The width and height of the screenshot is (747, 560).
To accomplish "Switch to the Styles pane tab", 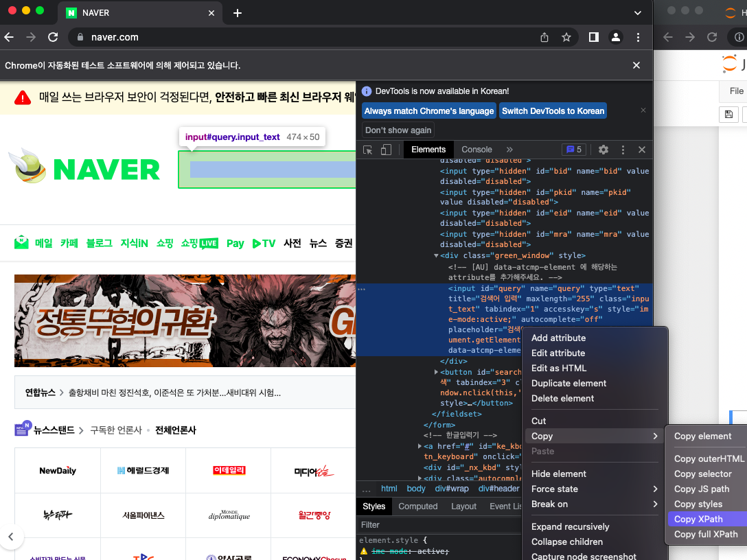I will [373, 506].
